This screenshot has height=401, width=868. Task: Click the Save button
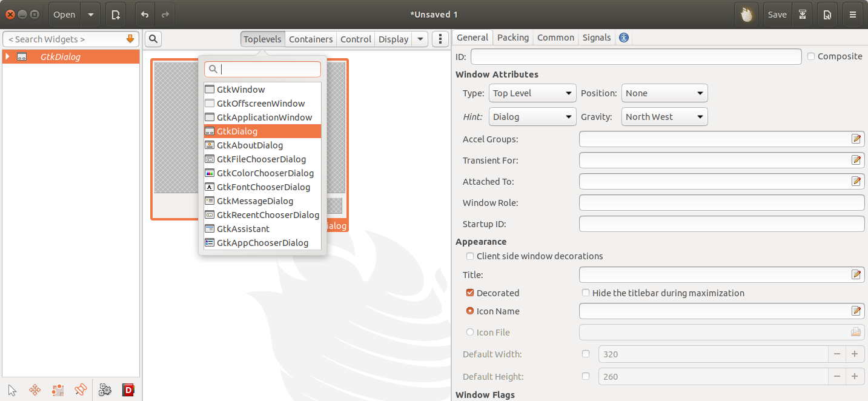[x=777, y=15]
